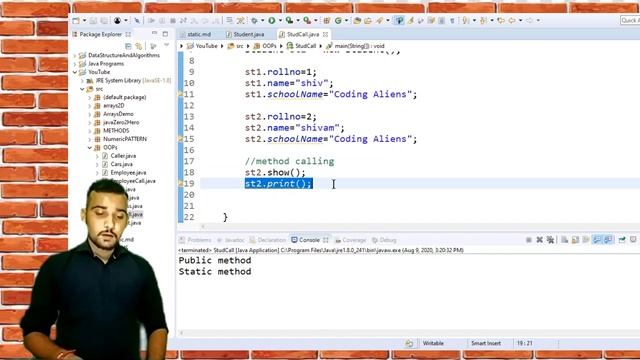
Task: Click Collapse All in Package Explorer
Action: (128, 46)
